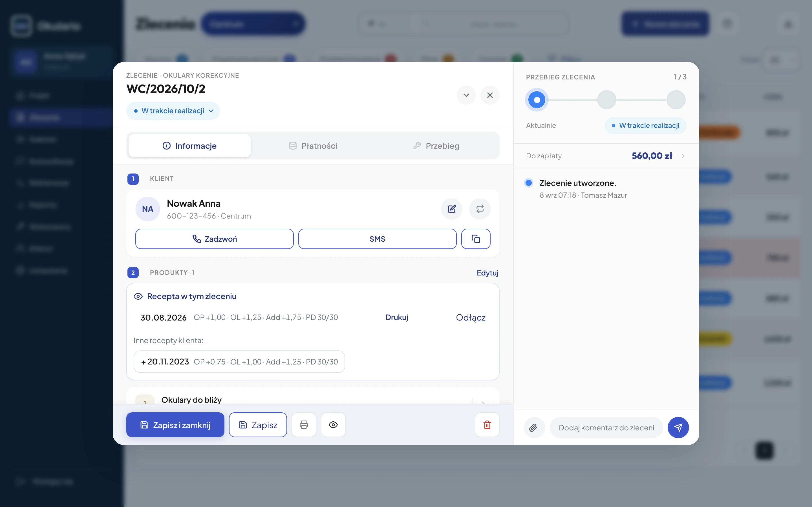The height and width of the screenshot is (507, 812).
Task: Switch to the Płatności tab
Action: pyautogui.click(x=313, y=146)
